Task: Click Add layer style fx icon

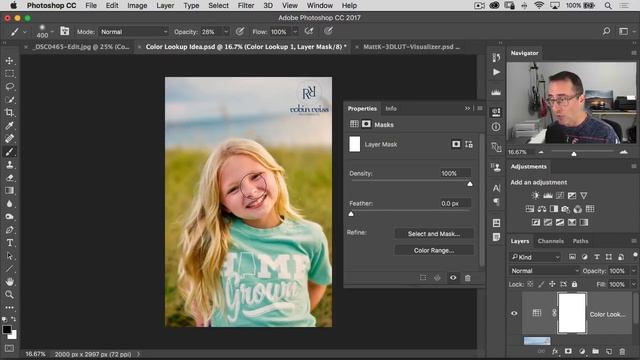Action: (x=555, y=351)
